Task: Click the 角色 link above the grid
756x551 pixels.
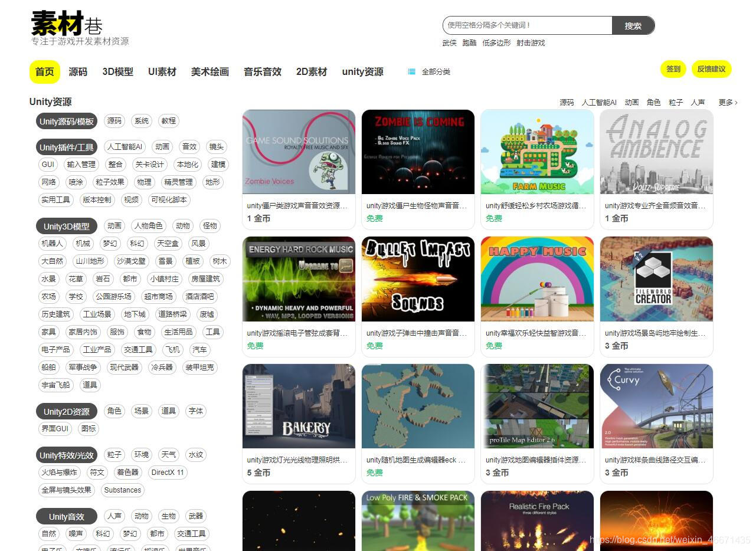Action: (653, 103)
